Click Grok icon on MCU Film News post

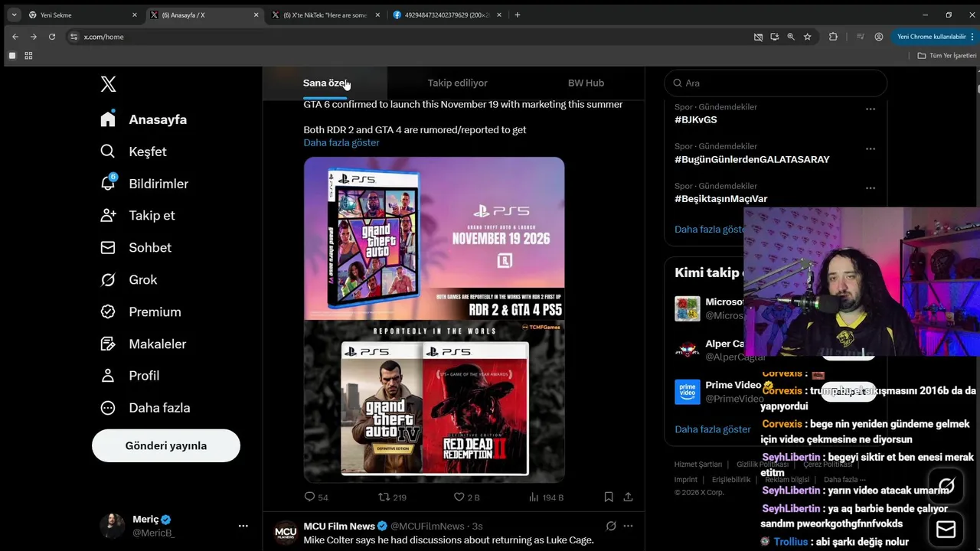point(611,526)
